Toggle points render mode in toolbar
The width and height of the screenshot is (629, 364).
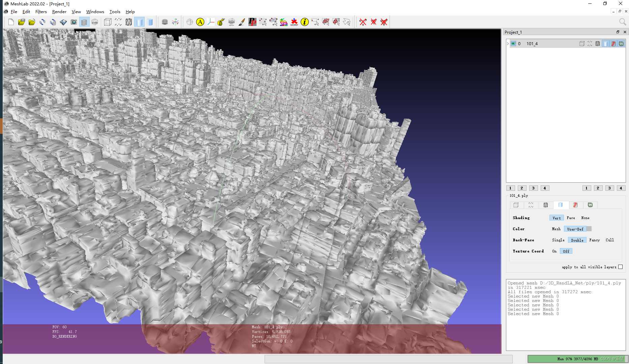pos(118,22)
